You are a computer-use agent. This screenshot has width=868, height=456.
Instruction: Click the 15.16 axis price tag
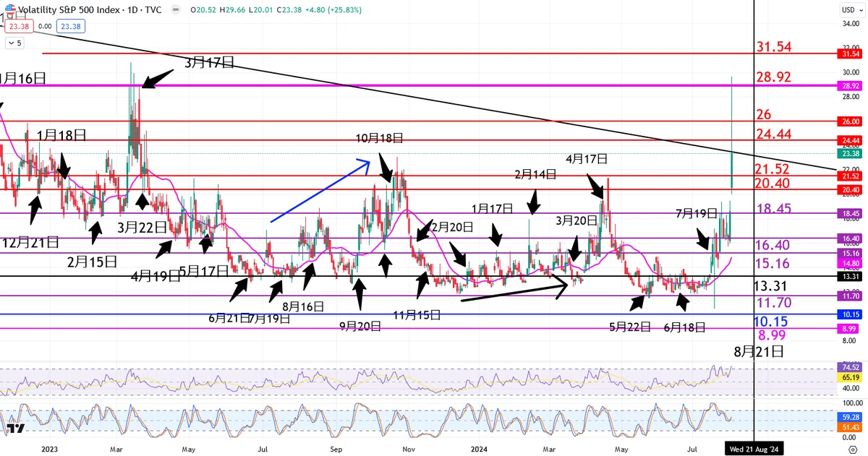click(851, 253)
